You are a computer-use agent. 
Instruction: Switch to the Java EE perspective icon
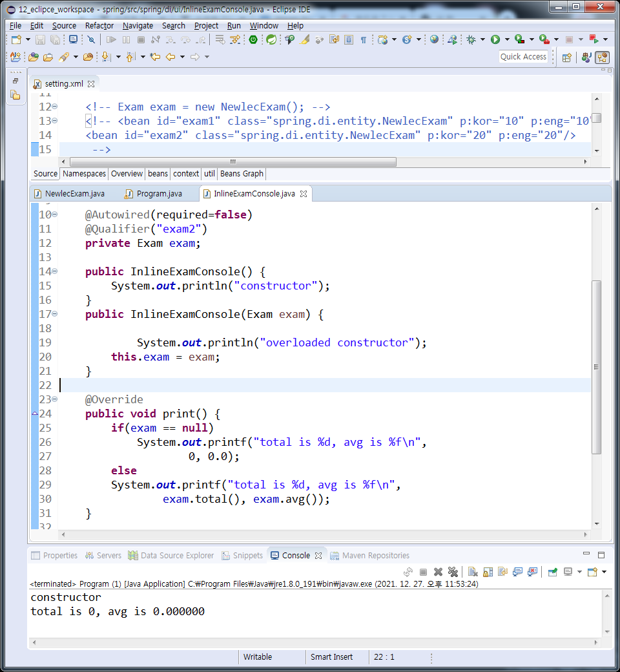point(586,58)
